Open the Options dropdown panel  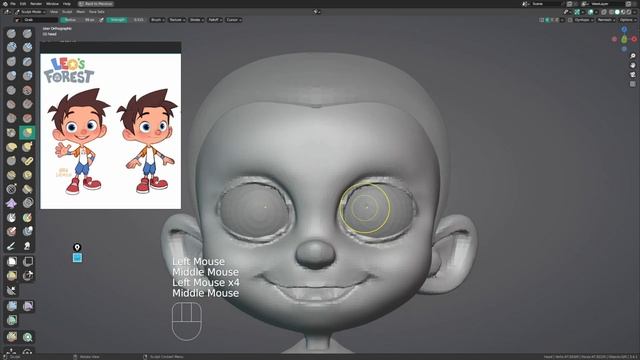(627, 20)
